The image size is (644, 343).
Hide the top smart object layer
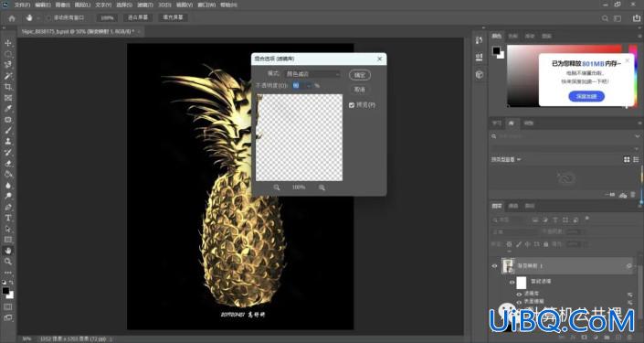pos(494,266)
